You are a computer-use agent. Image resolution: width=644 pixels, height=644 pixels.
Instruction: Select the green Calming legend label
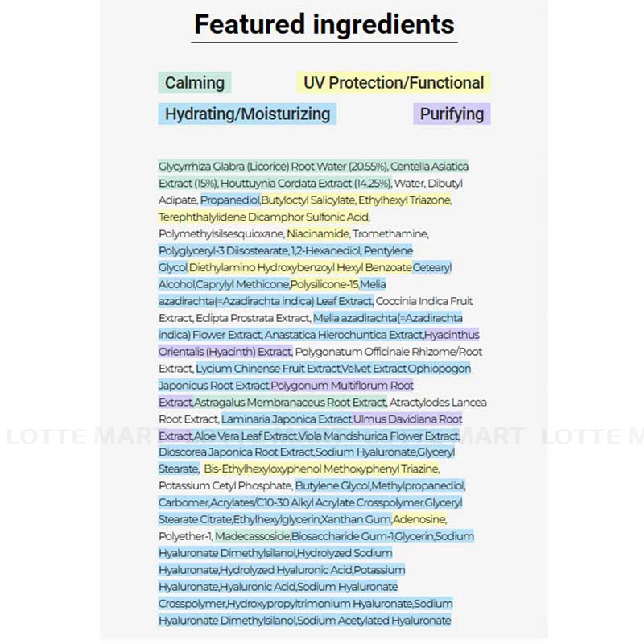coord(195,82)
